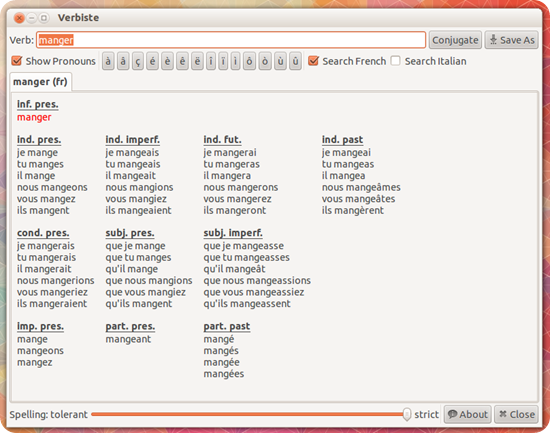Select 'mangées' past participle

click(x=223, y=374)
